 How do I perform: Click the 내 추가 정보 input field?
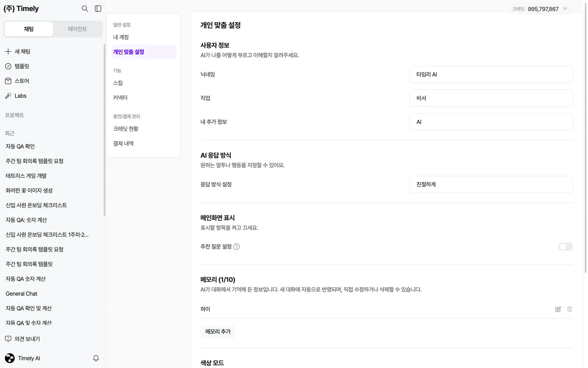click(491, 122)
